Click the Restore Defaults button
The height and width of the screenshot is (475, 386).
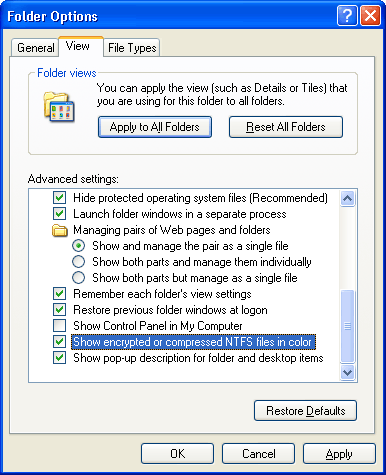305,411
